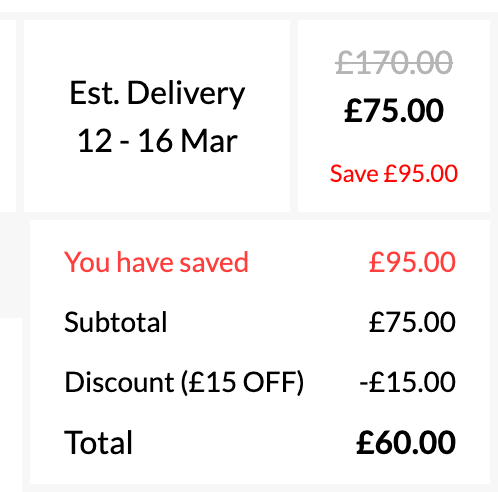The height and width of the screenshot is (492, 498).
Task: Click the Mar month text
Action: click(209, 141)
